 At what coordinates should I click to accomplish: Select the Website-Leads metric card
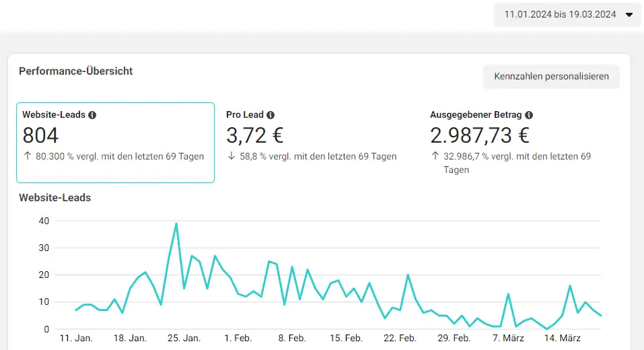(x=116, y=143)
